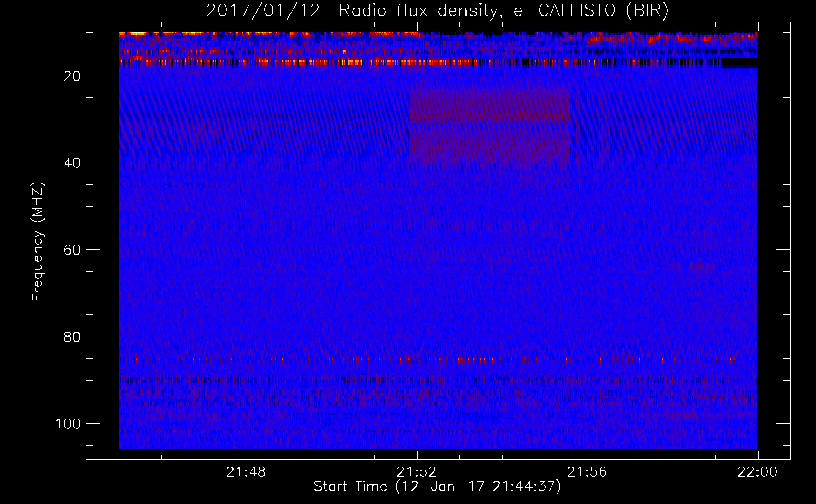
Task: Select the 60 MHz frequency label
Action: tap(72, 250)
